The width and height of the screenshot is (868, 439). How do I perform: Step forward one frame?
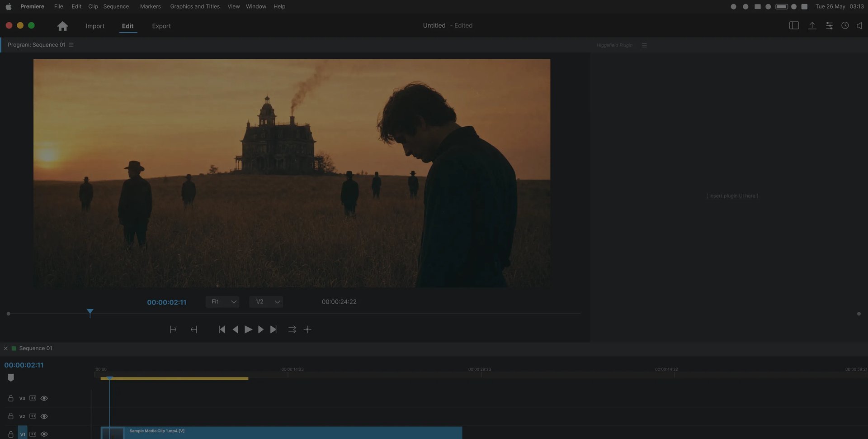pos(260,329)
